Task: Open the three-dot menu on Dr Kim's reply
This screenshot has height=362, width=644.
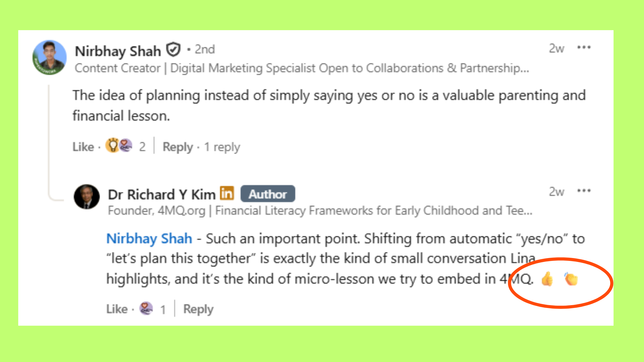Action: [584, 190]
